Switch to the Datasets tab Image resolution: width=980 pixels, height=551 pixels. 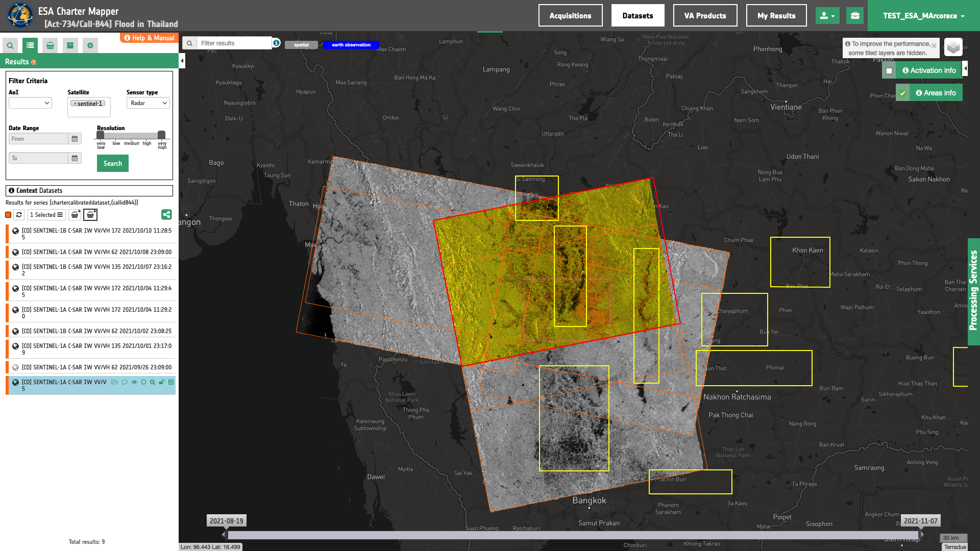[x=638, y=16]
